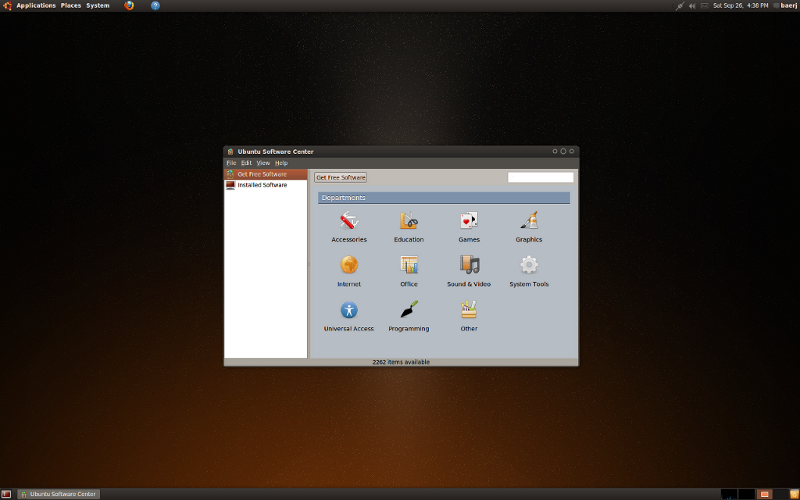
Task: Select Installed Software in sidebar
Action: (265, 185)
